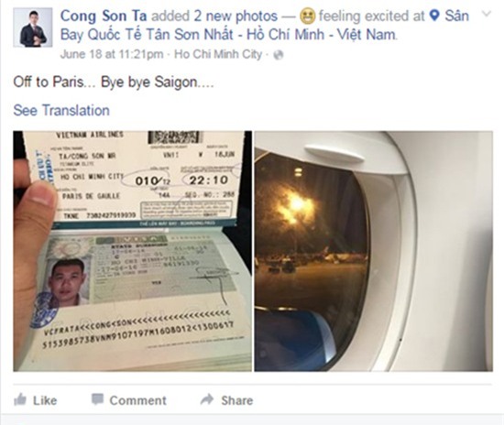The image size is (504, 425).
Task: Click the thumbs-up Like icon
Action: [x=20, y=399]
